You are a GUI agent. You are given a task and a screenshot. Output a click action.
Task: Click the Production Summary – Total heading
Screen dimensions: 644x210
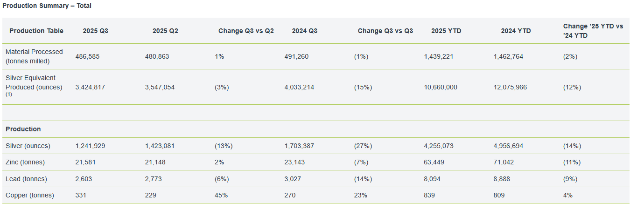point(47,6)
